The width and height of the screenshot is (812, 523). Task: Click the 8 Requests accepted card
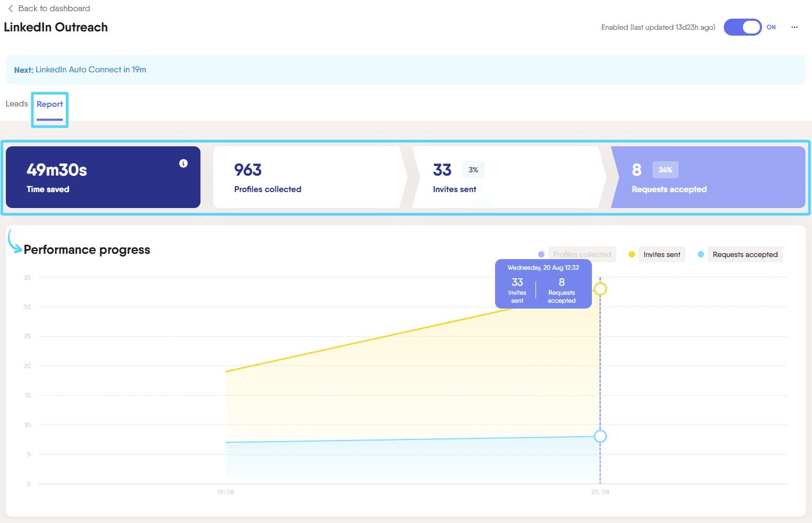point(708,177)
